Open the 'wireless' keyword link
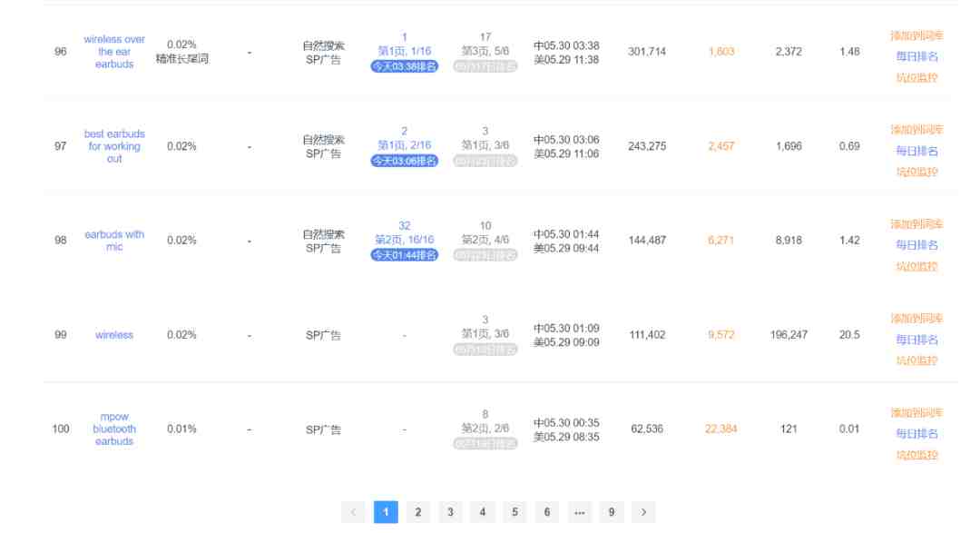 click(x=114, y=335)
